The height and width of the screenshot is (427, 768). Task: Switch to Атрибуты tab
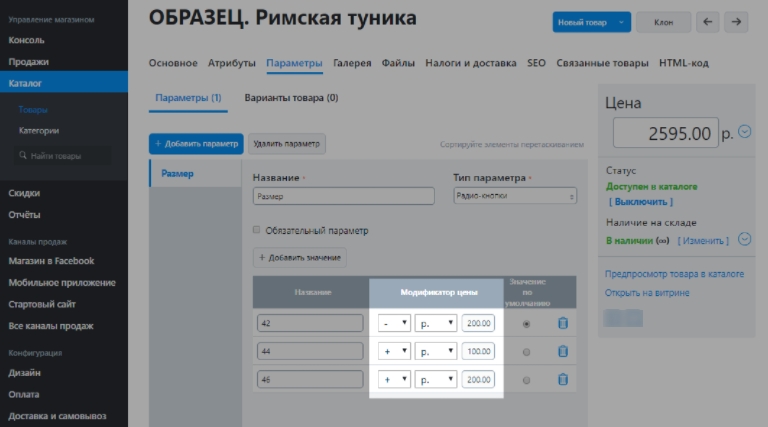[x=232, y=63]
